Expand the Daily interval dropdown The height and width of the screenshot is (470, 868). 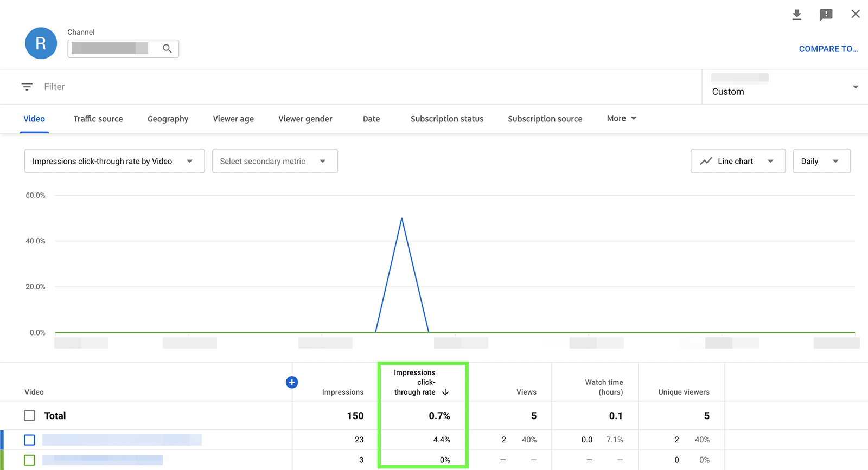821,161
